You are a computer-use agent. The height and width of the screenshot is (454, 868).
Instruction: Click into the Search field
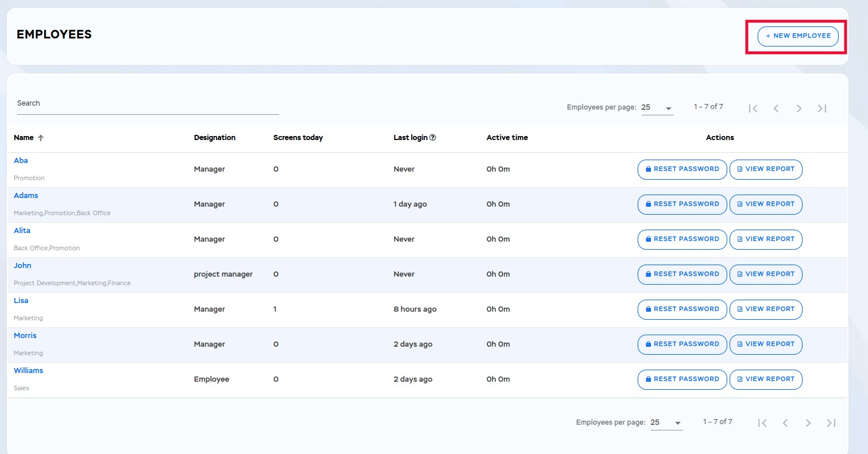tap(148, 104)
